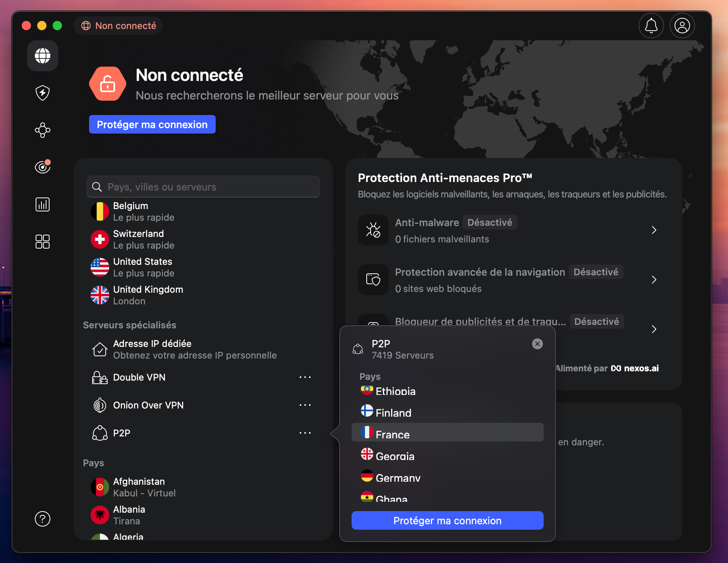Open the apps grid icon in the sidebar
The width and height of the screenshot is (728, 563).
point(43,241)
